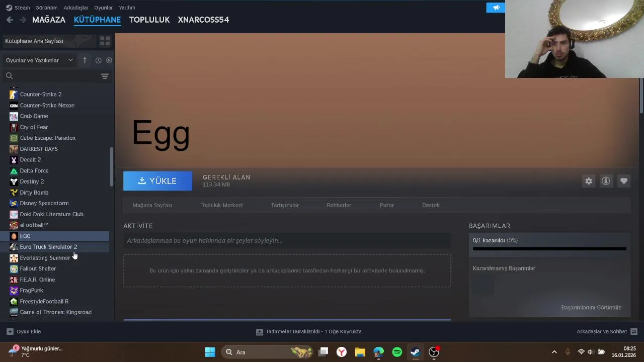The height and width of the screenshot is (362, 644).
Task: Open friends and chat icon
Action: point(634,331)
